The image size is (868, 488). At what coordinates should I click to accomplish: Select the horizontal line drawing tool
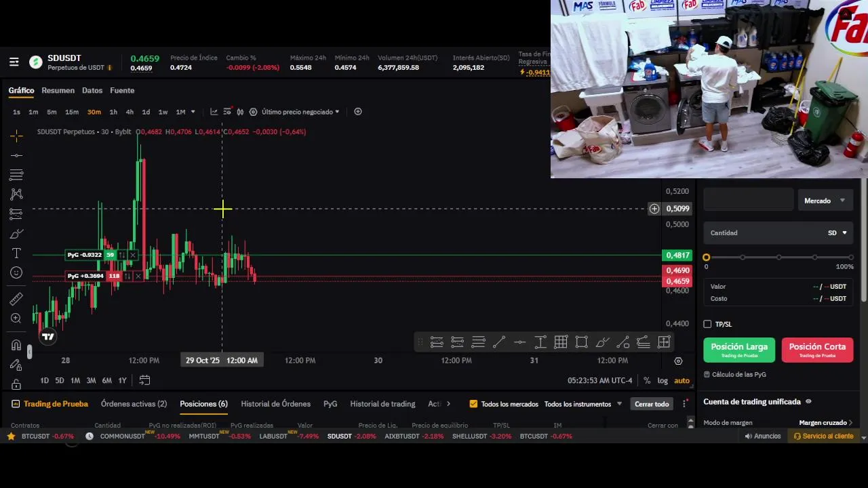click(16, 156)
